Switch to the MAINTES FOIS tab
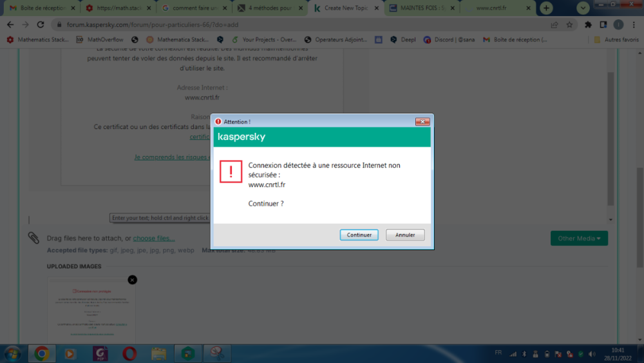Viewport: 644px width, 363px height. coord(422,8)
